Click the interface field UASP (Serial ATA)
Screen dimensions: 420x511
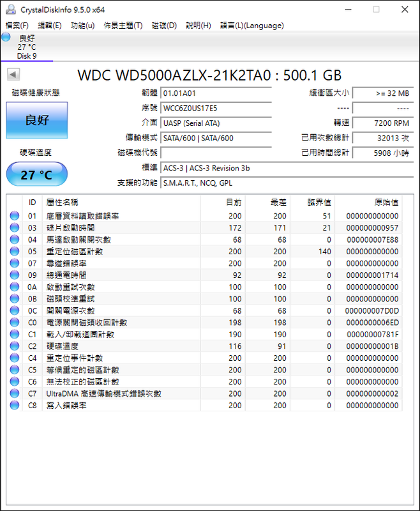coord(216,123)
